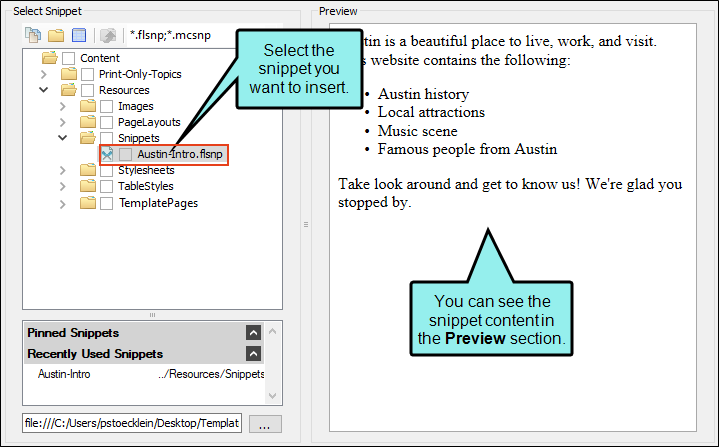Screen dimensions: 719x447
Task: Collapse the Recently Used Snippets section
Action: coord(254,353)
